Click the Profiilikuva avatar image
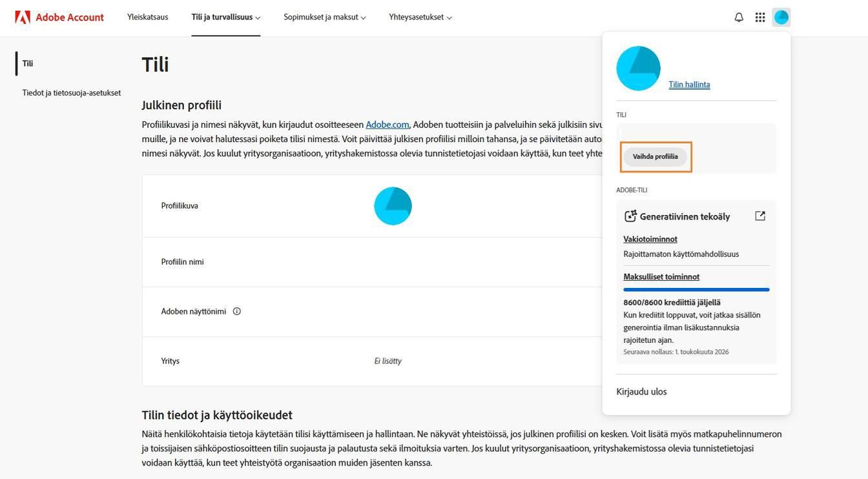868x479 pixels. coord(393,206)
